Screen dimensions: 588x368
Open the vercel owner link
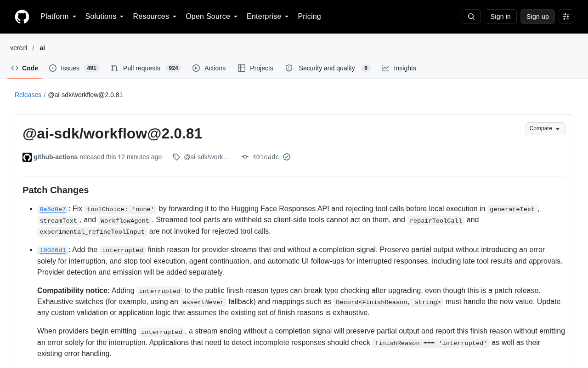click(19, 48)
